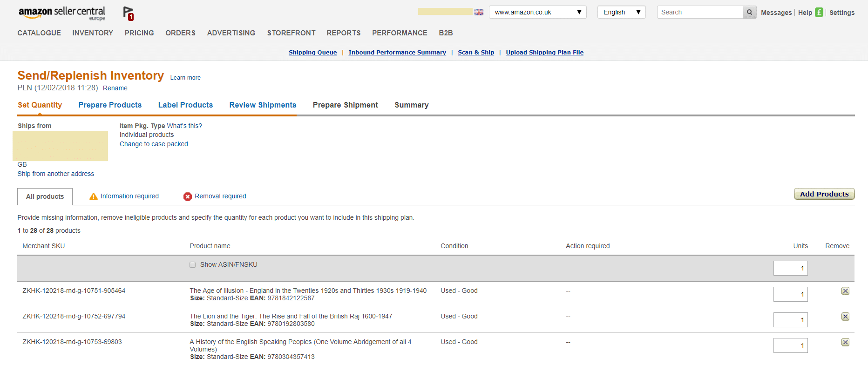Screen dimensions: 868x365
Task: Click the red Removal required icon
Action: point(188,196)
